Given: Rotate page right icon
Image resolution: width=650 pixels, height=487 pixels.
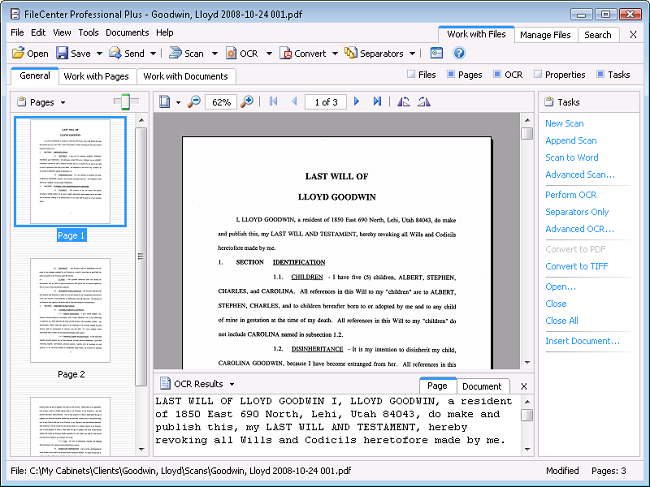Looking at the screenshot, I should click(424, 102).
